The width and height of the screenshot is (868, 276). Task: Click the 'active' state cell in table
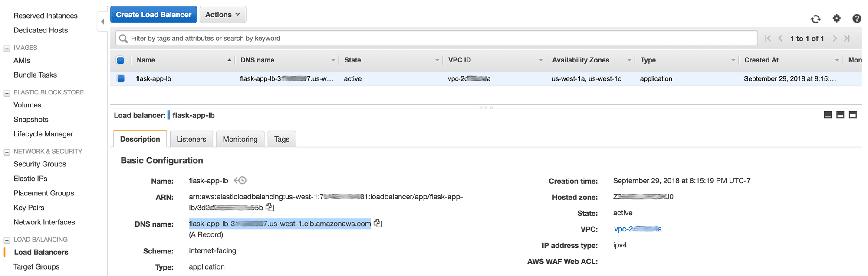(353, 79)
